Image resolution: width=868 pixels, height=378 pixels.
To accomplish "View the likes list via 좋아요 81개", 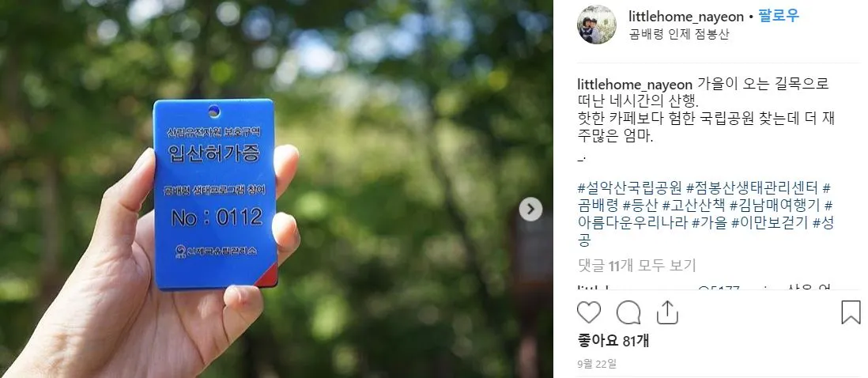I will coord(613,341).
